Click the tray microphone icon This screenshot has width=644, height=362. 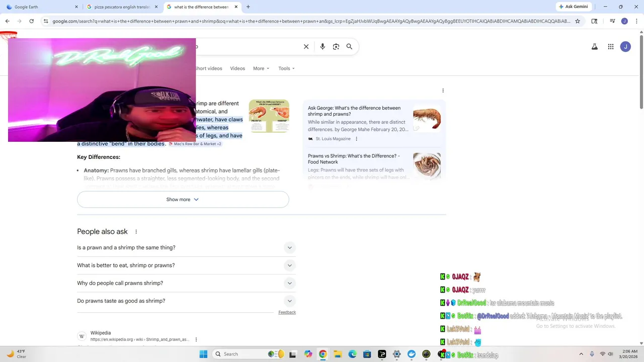(x=592, y=354)
